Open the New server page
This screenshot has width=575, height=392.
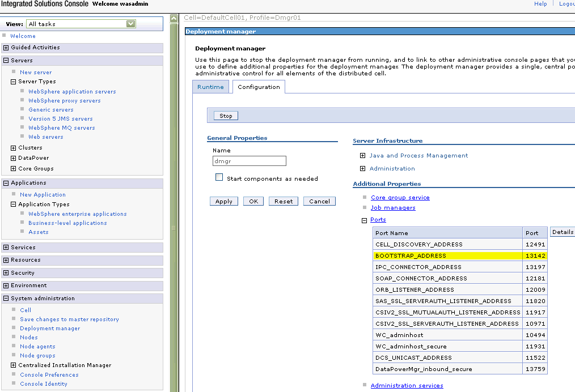(x=36, y=72)
